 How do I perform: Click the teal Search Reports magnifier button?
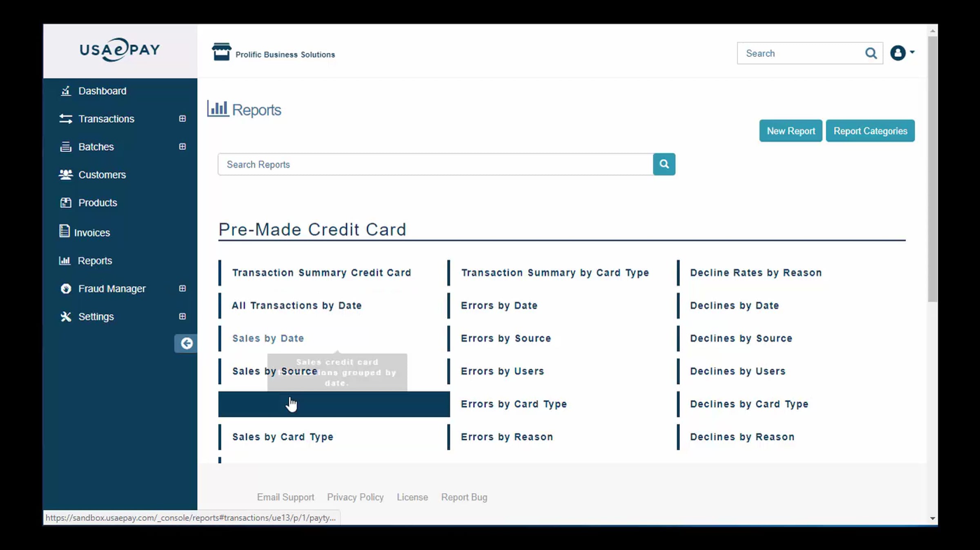coord(664,164)
